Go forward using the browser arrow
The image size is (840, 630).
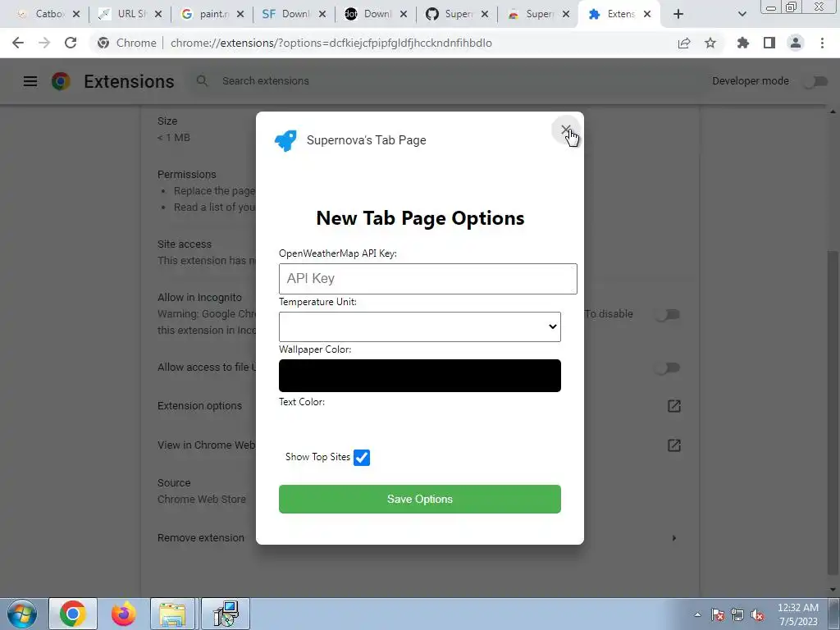pyautogui.click(x=44, y=43)
